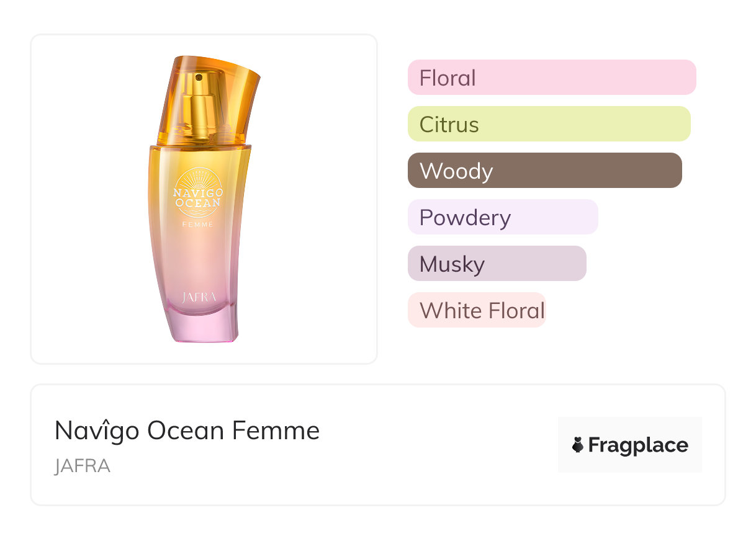Click the Fragplace perfume bottle logo icon

(578, 445)
